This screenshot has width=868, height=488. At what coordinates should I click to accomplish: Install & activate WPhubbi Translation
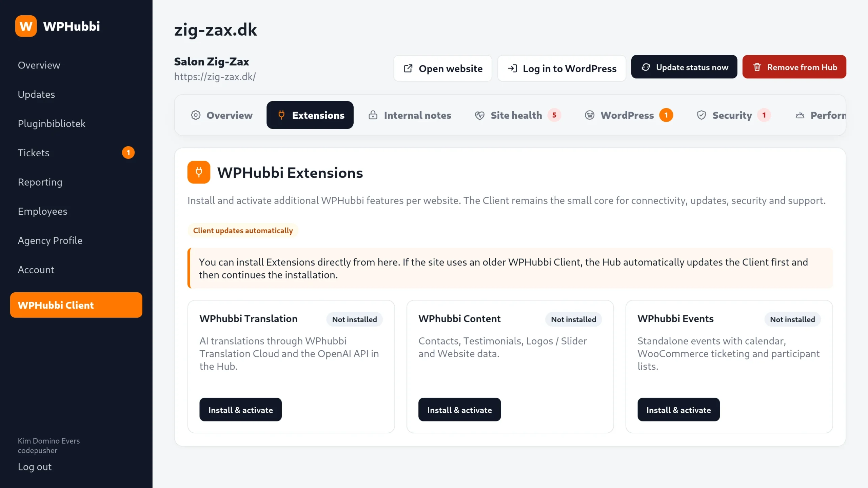coord(240,410)
